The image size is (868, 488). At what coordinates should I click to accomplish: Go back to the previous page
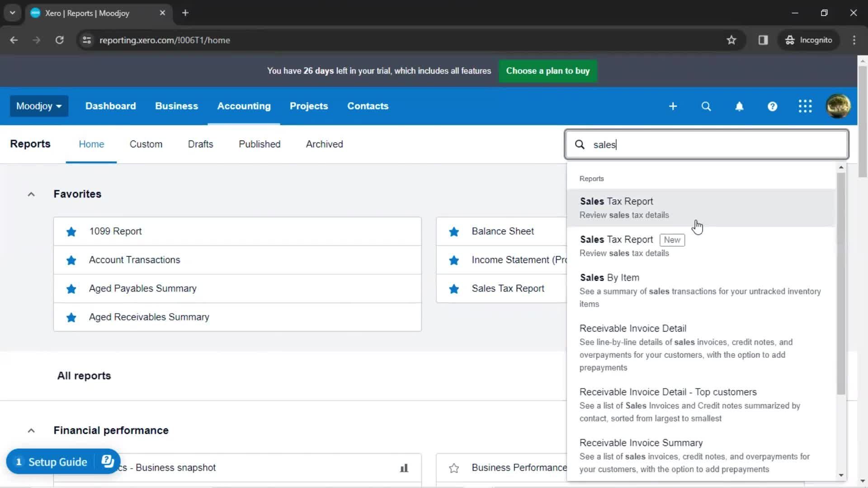(x=14, y=40)
